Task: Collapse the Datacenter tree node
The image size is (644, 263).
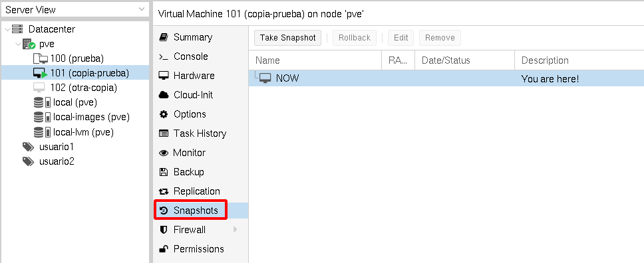Action: click(x=8, y=29)
